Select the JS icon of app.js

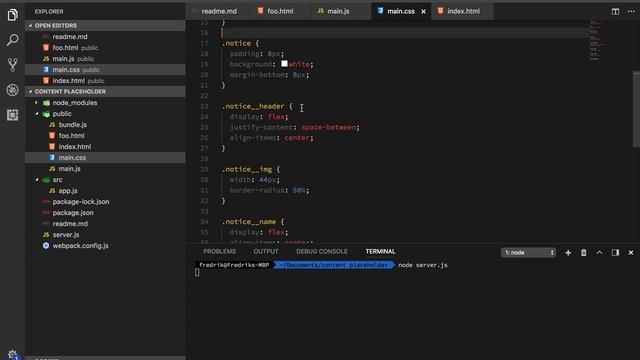tap(52, 191)
